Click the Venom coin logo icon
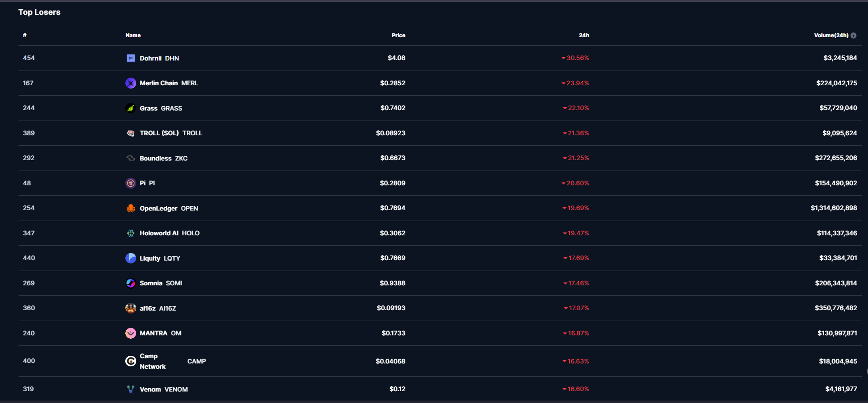This screenshot has width=868, height=403. pyautogui.click(x=131, y=389)
